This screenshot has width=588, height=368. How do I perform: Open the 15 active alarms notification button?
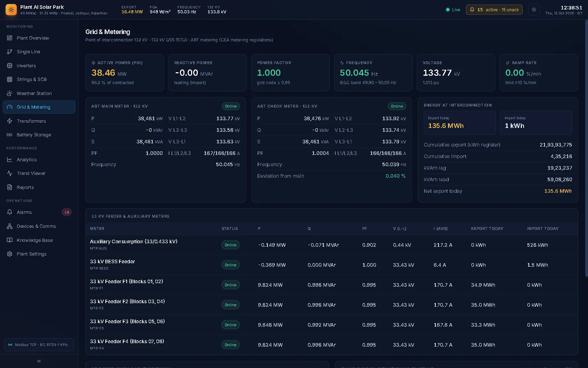point(494,10)
